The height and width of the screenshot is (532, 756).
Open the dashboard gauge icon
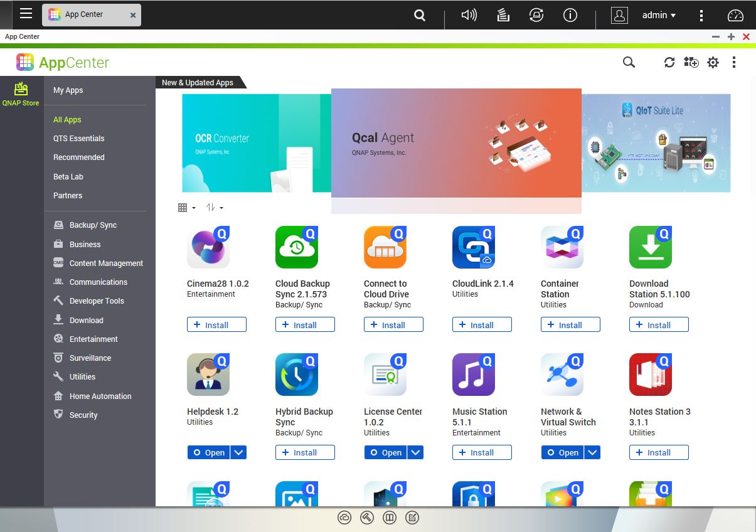tap(735, 16)
